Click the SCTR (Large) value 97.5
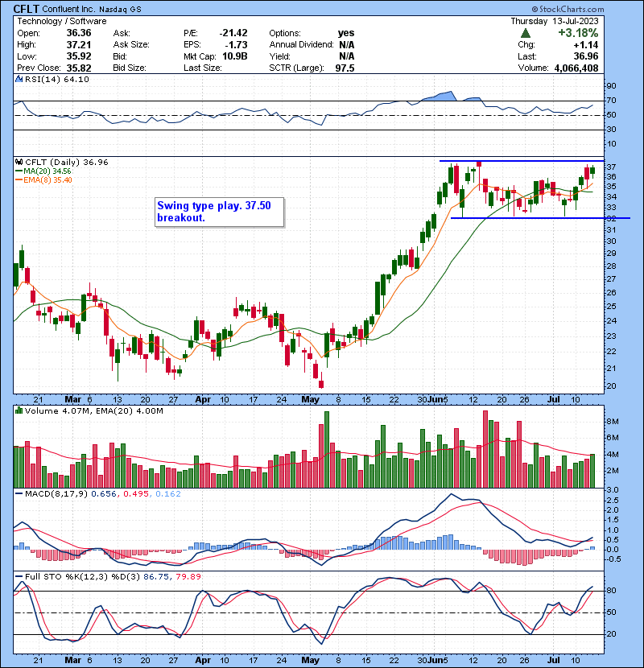 [345, 68]
